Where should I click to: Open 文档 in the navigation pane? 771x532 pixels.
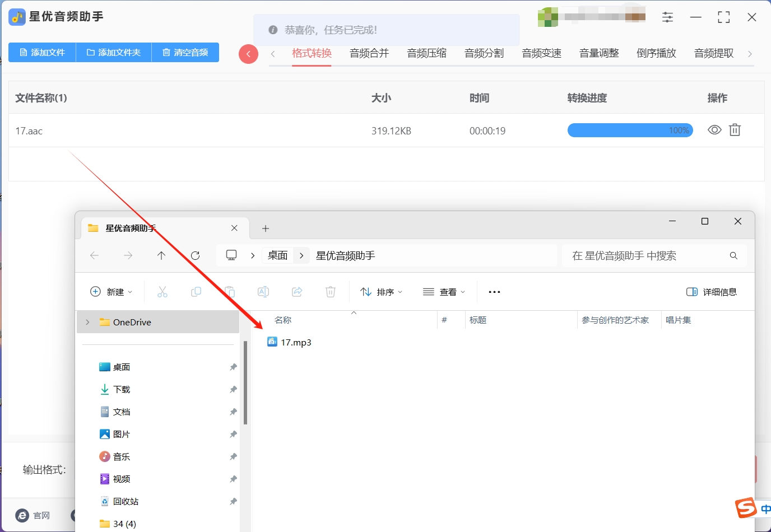coord(122,412)
